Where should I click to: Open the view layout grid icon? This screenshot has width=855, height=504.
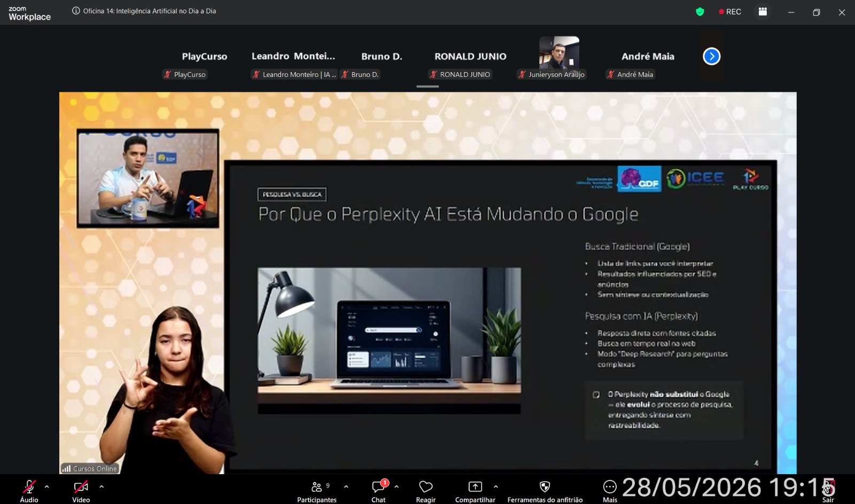[x=763, y=12]
